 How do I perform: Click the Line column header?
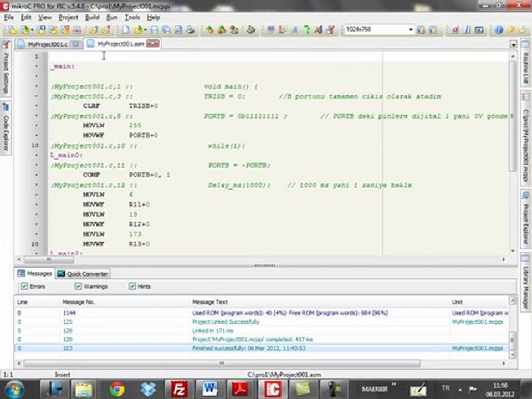(x=22, y=302)
